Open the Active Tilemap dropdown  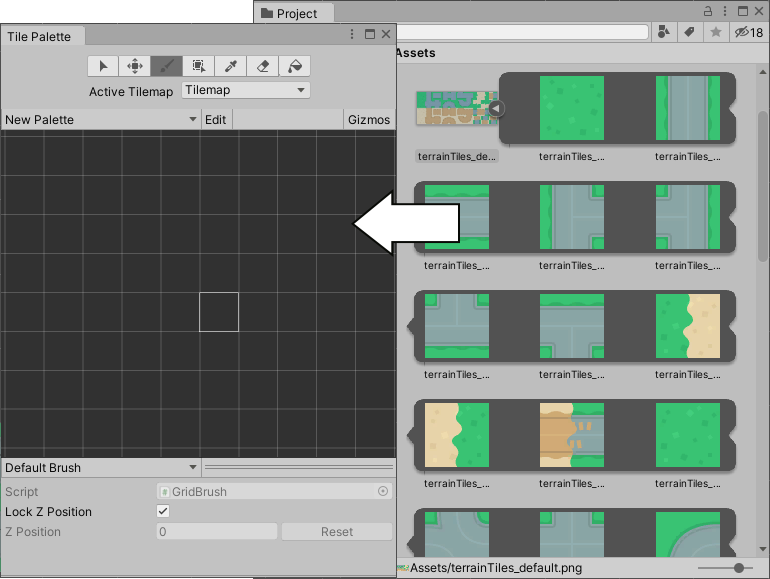(x=246, y=90)
